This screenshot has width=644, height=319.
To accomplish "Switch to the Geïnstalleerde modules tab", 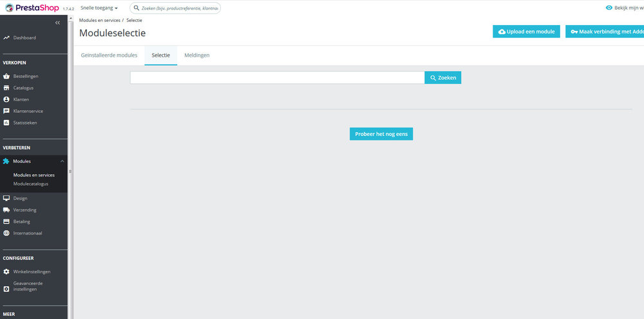I will [109, 55].
